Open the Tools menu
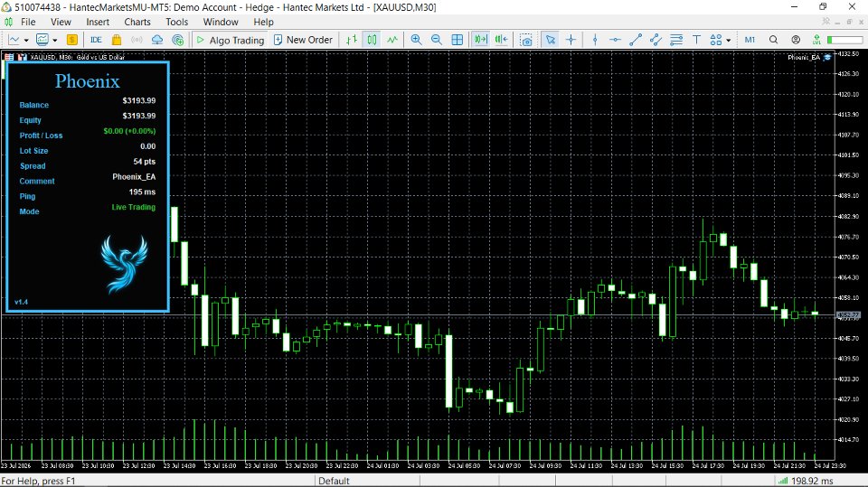This screenshot has width=868, height=487. pyautogui.click(x=176, y=22)
